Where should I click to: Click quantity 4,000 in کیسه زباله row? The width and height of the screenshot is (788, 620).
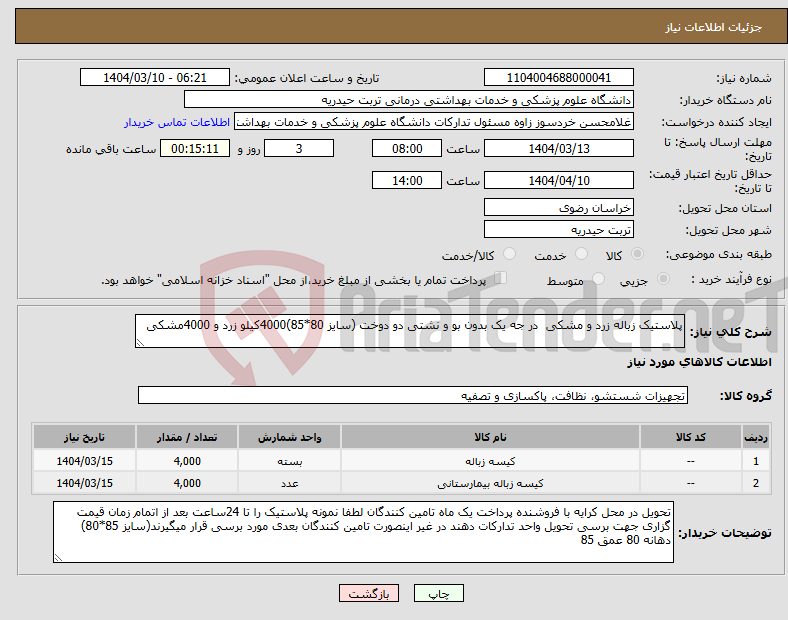coord(187,461)
